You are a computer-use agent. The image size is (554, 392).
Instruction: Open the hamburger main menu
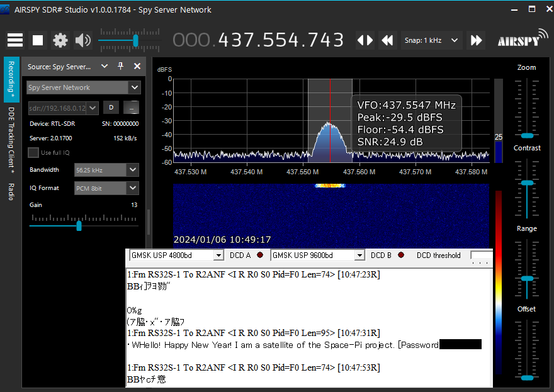click(15, 40)
